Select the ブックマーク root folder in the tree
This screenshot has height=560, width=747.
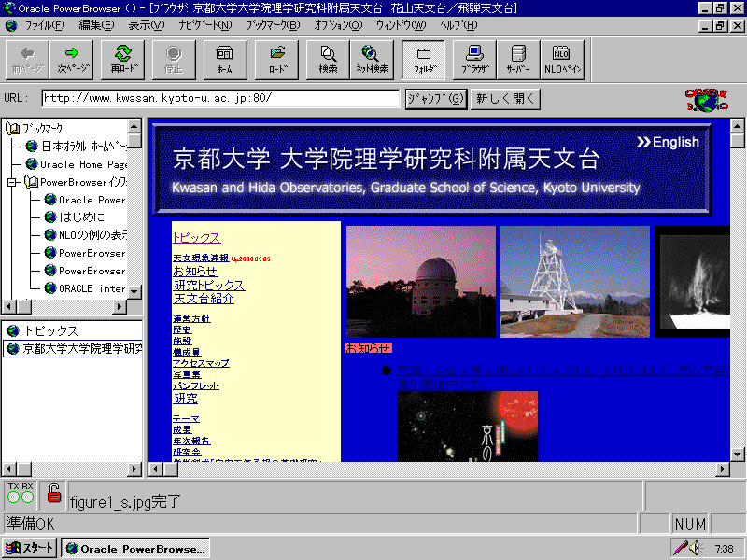(35, 129)
